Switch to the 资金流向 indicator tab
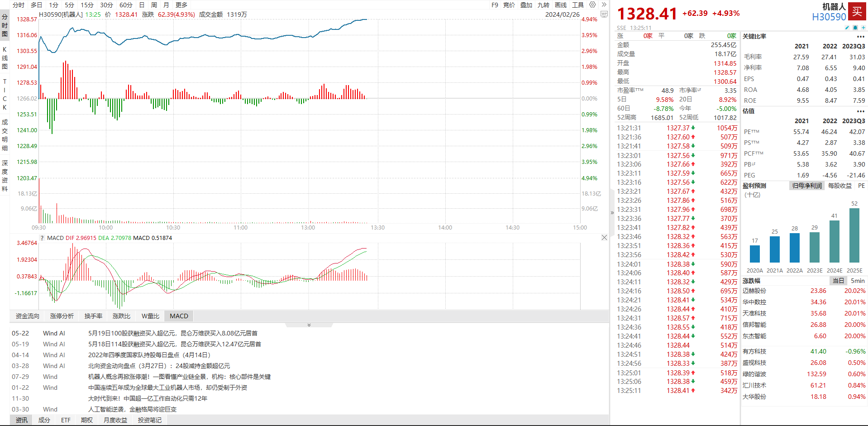 pyautogui.click(x=28, y=316)
